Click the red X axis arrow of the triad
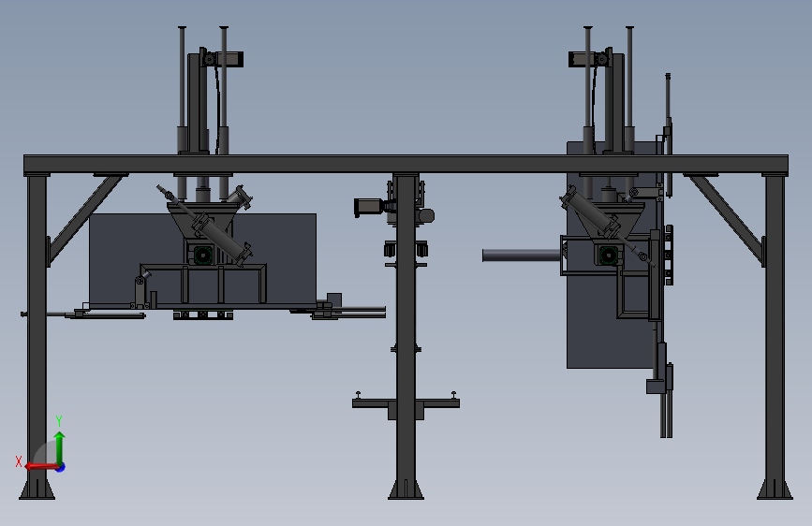This screenshot has width=812, height=526. point(41,466)
